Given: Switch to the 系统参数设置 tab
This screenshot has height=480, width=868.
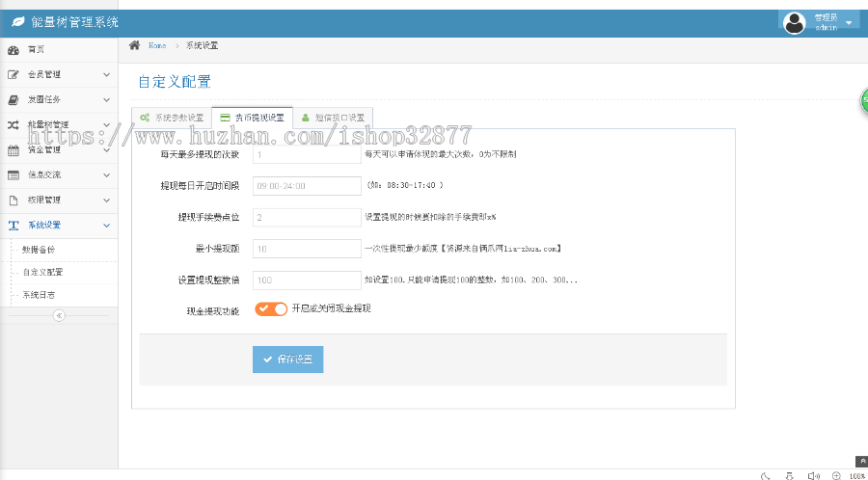Looking at the screenshot, I should [172, 118].
